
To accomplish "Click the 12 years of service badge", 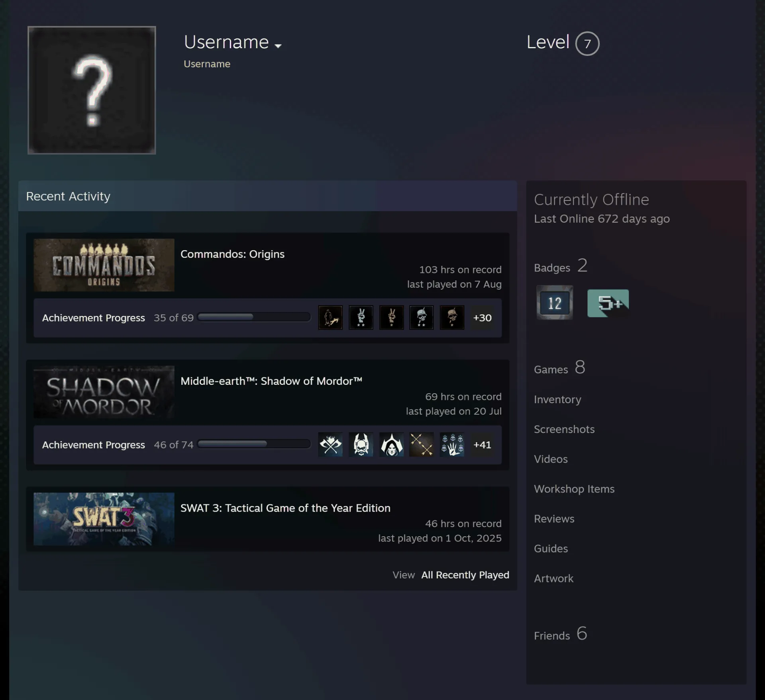I will click(x=555, y=303).
